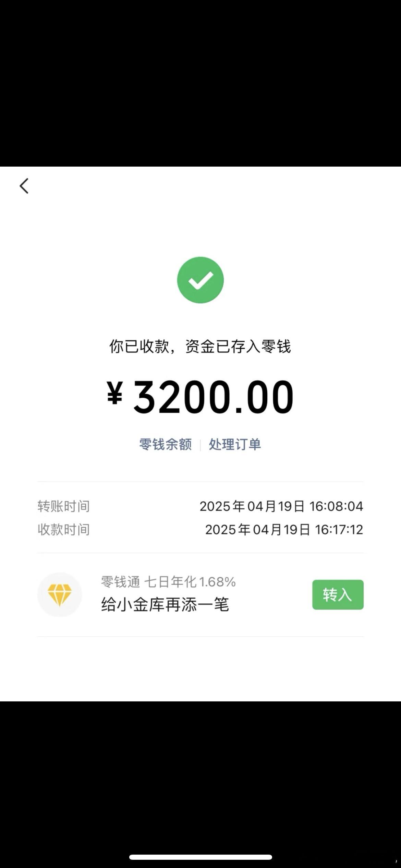Viewport: 401px width, 868px height.
Task: Select the 转账时间 label
Action: pyautogui.click(x=64, y=506)
